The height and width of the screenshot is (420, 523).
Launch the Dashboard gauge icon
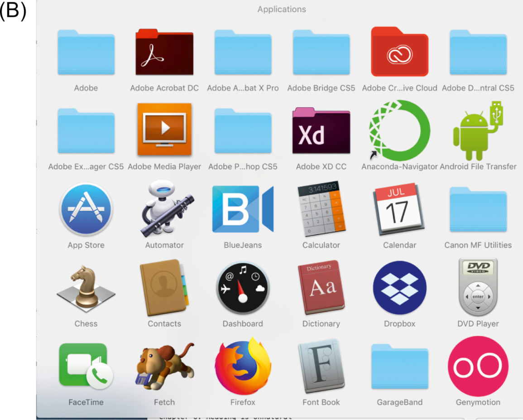click(243, 288)
